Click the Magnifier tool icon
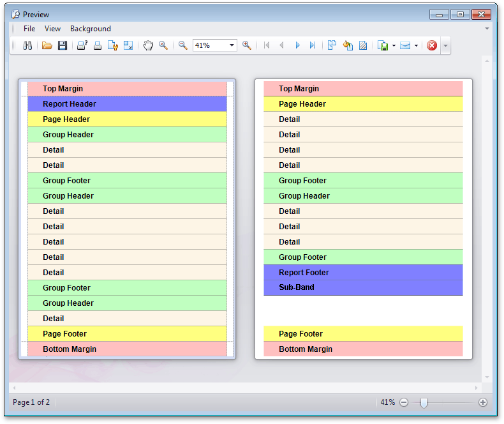The image size is (504, 424). tap(163, 45)
